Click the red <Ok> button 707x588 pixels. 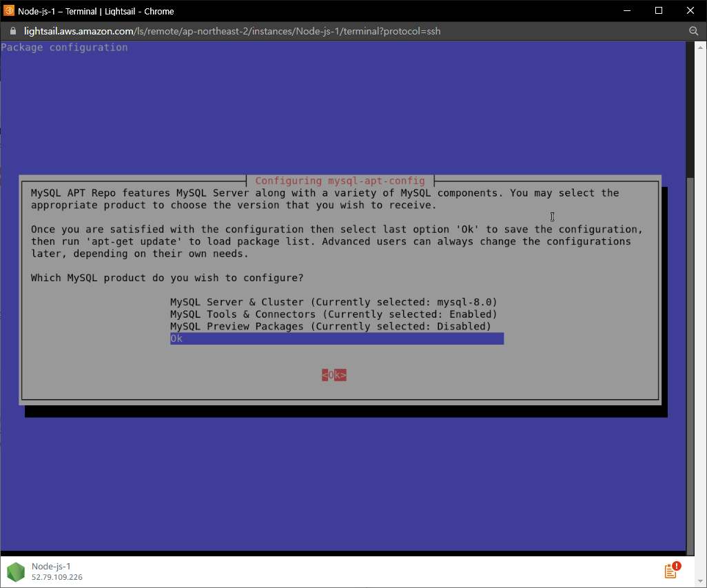(334, 375)
